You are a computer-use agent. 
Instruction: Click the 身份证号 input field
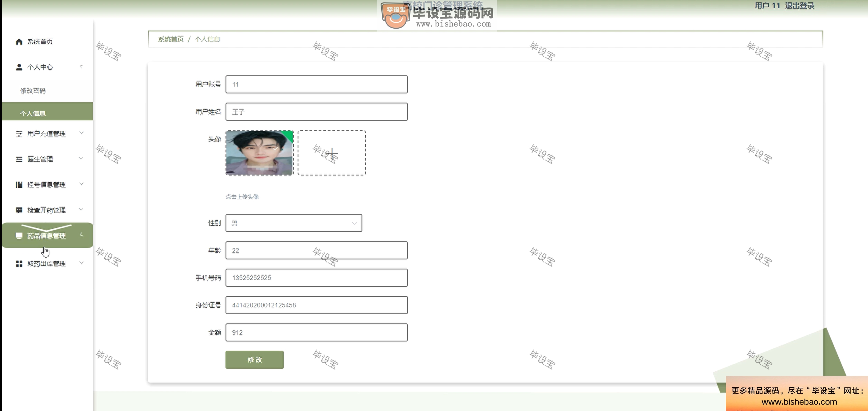pos(316,305)
